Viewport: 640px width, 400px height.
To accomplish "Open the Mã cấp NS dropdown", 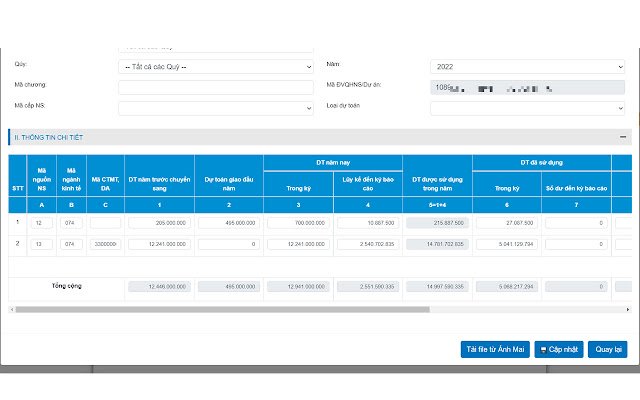I will point(216,108).
